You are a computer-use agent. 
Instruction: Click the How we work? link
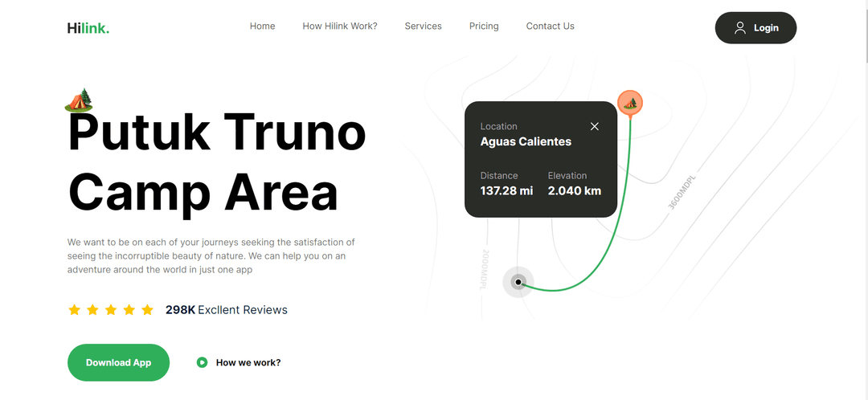[248, 362]
